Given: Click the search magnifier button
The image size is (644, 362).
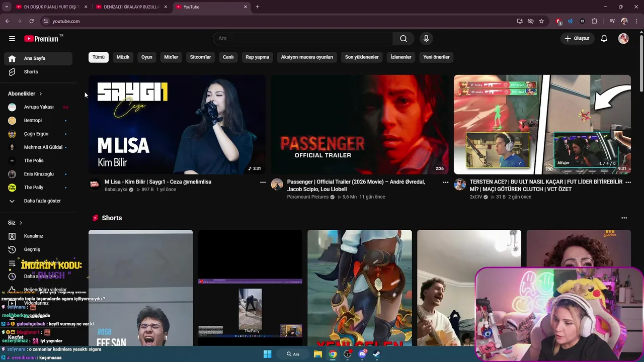Looking at the screenshot, I should 404,39.
